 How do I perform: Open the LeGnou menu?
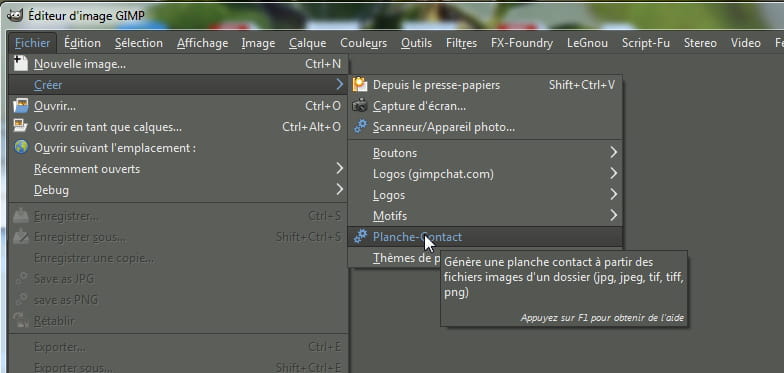pyautogui.click(x=588, y=43)
